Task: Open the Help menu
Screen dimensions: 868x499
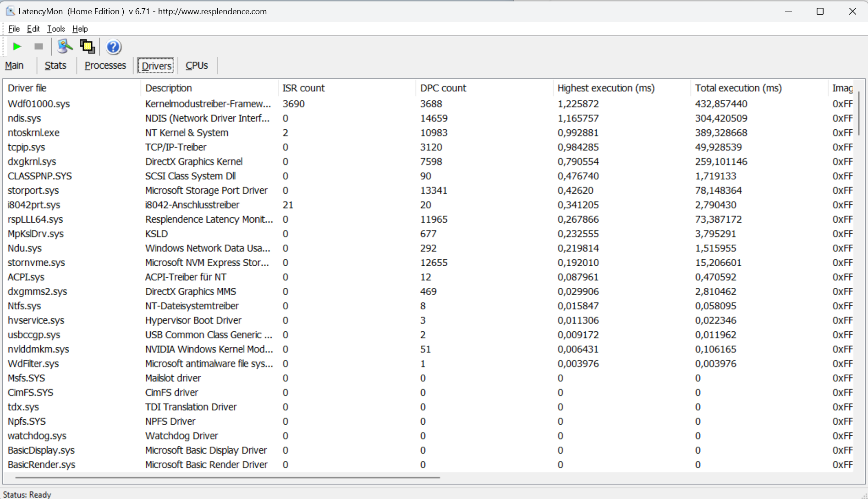Action: 80,29
